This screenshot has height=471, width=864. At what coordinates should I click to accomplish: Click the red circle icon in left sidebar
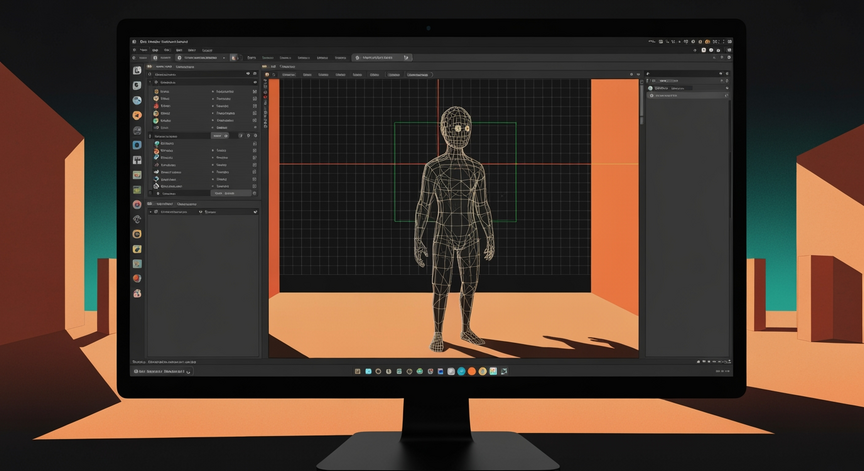tap(137, 204)
